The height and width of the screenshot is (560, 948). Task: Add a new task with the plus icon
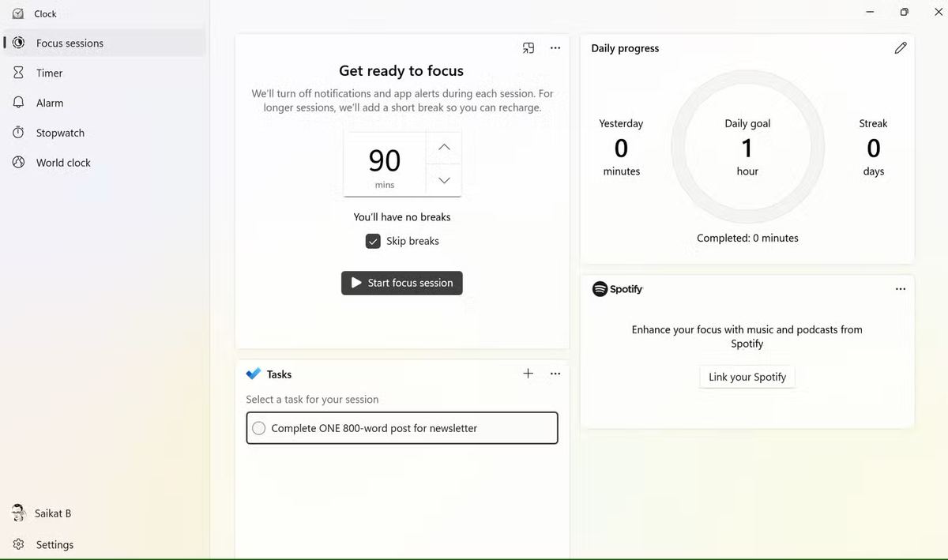pyautogui.click(x=527, y=373)
